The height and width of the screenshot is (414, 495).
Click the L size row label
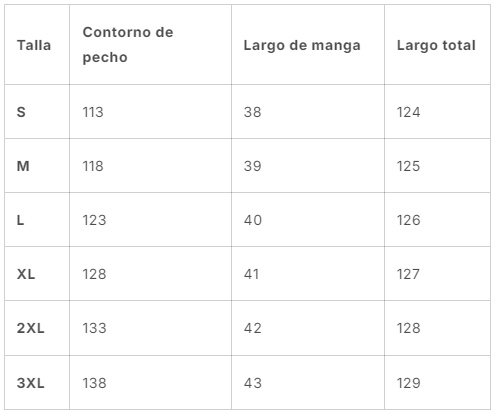(x=20, y=220)
